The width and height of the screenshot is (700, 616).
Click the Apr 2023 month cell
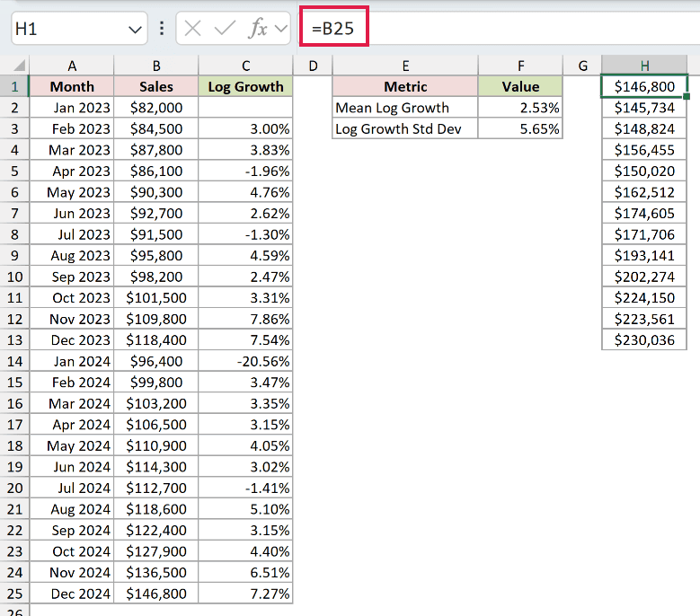tap(72, 171)
